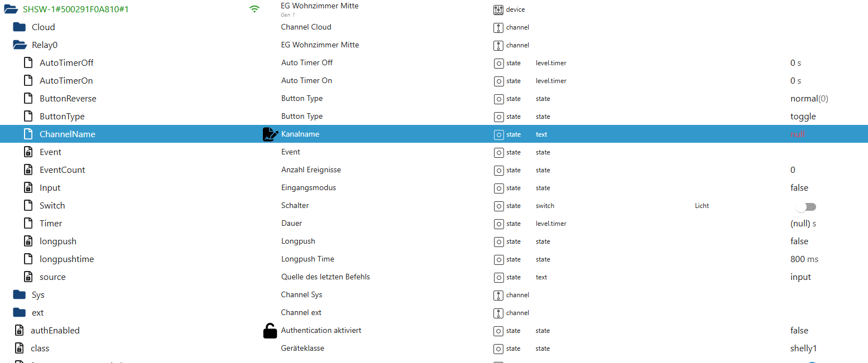Viewport: 868px width, 363px height.
Task: Click the file icon of Switch
Action: tap(28, 205)
